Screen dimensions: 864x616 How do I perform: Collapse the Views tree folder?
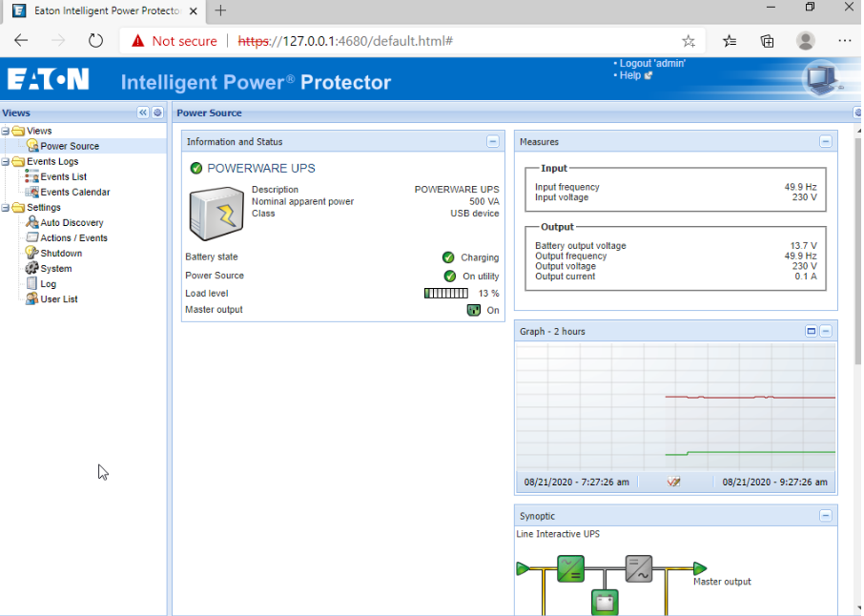coord(6,132)
